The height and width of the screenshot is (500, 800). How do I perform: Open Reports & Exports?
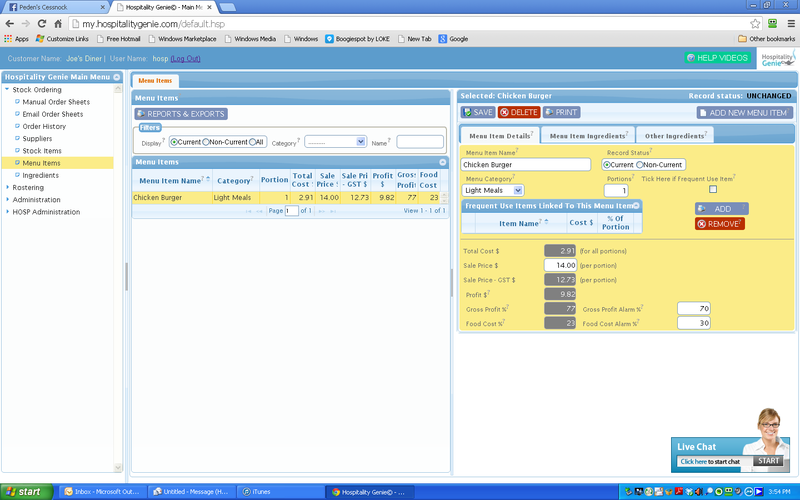point(181,114)
